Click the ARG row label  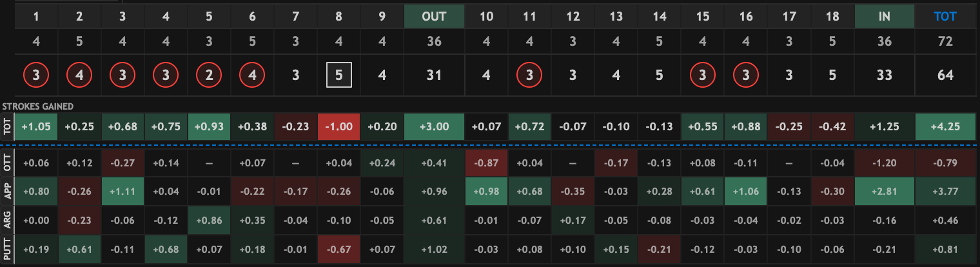7,221
